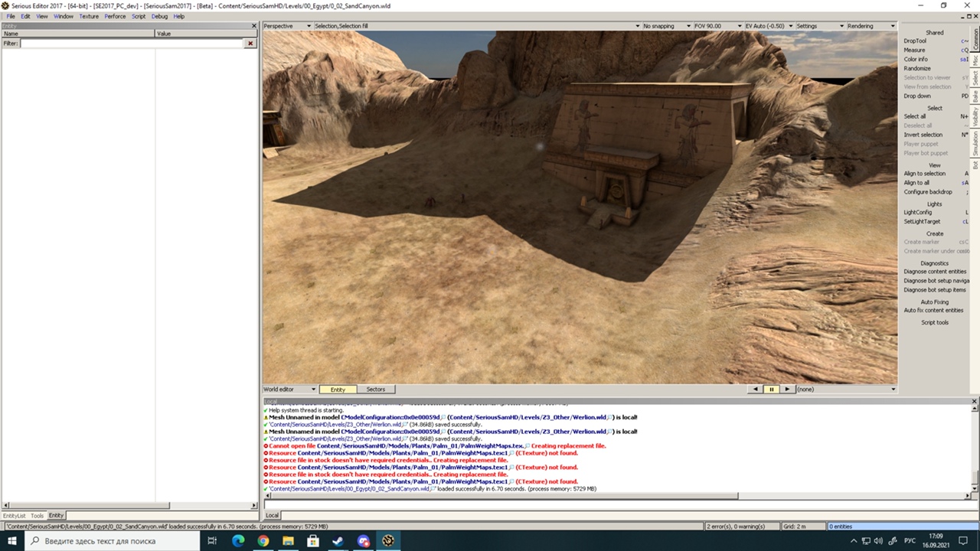Open the viewport Settings dropdown
980x551 pixels.
pyautogui.click(x=819, y=26)
